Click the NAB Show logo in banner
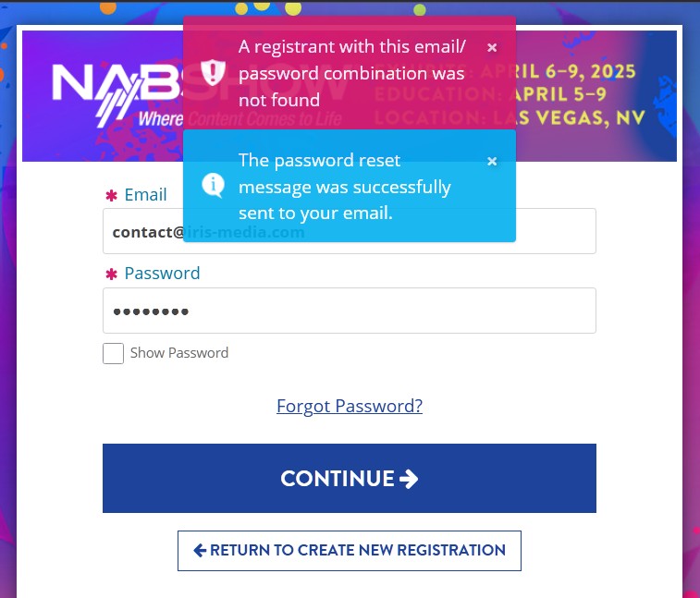Screen dimensions: 700x598 [117, 95]
